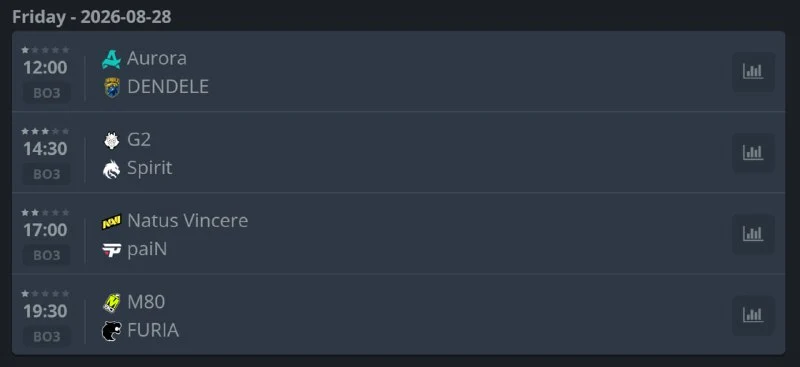Click the paiN team logo

(111, 250)
